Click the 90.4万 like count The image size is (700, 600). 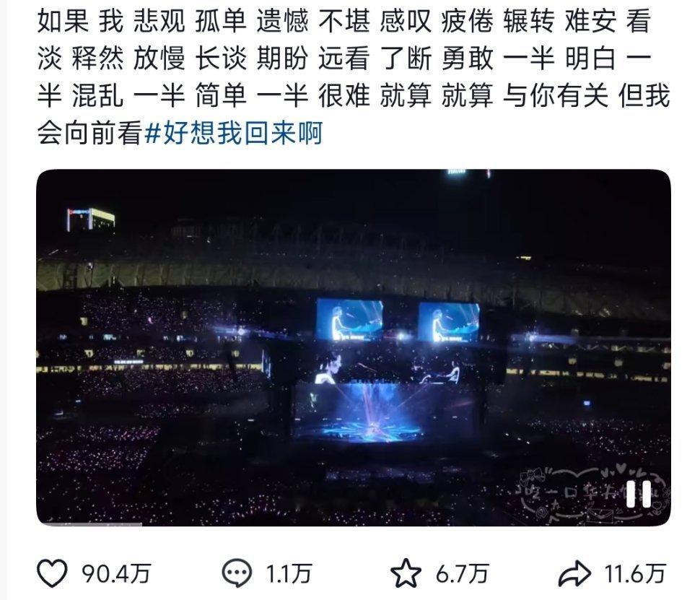coord(116,573)
